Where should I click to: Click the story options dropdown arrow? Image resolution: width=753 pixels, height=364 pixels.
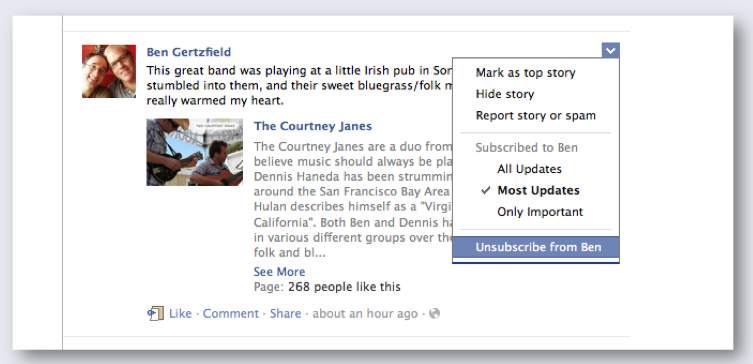click(610, 50)
